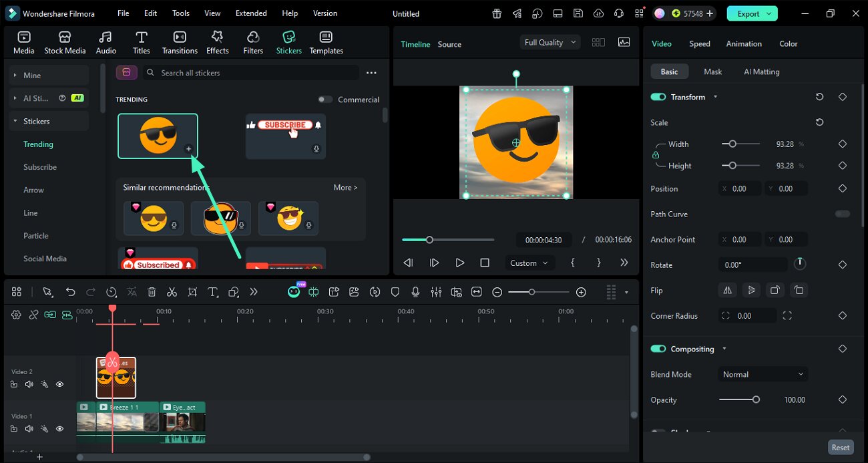Click the Stop button in the preview
The height and width of the screenshot is (463, 868).
pyautogui.click(x=485, y=263)
